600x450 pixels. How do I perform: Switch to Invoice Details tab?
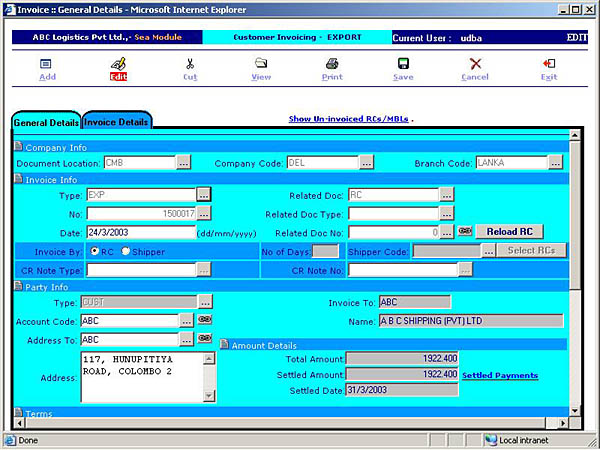click(x=116, y=121)
